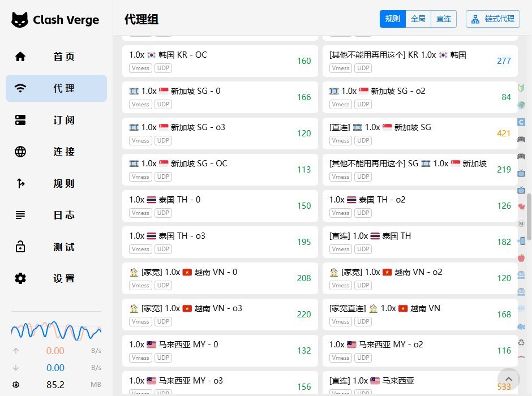
Task: Retest delay 533 of [直连] 马来西亚
Action: coord(504,387)
